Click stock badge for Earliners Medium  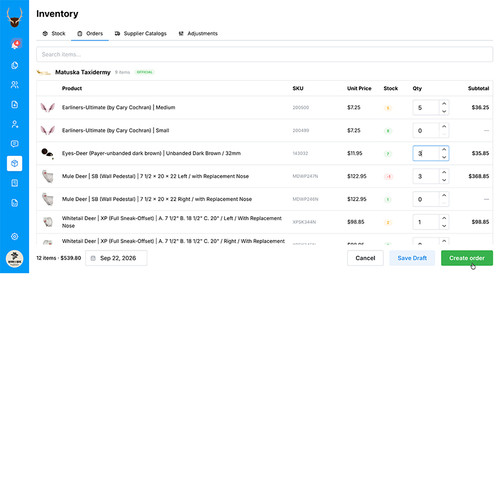388,108
